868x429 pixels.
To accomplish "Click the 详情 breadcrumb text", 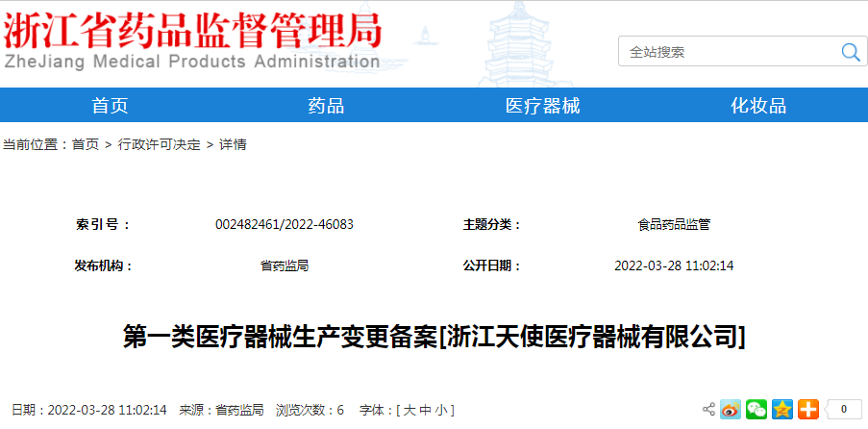I will click(233, 145).
